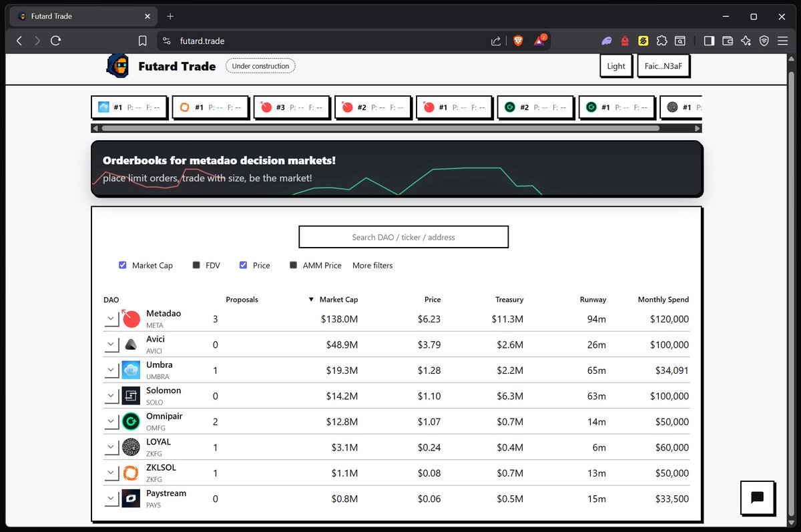This screenshot has width=801, height=532.
Task: Click the Omnipair green logo in the table
Action: pyautogui.click(x=131, y=421)
